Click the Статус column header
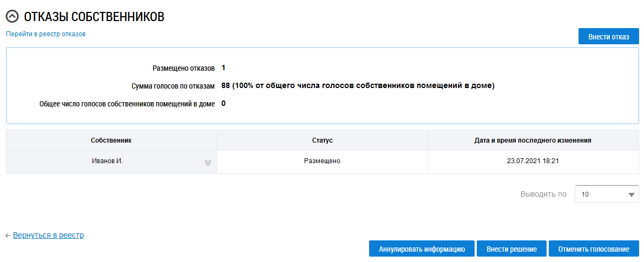Viewport: 644px width, 262px height. click(322, 140)
